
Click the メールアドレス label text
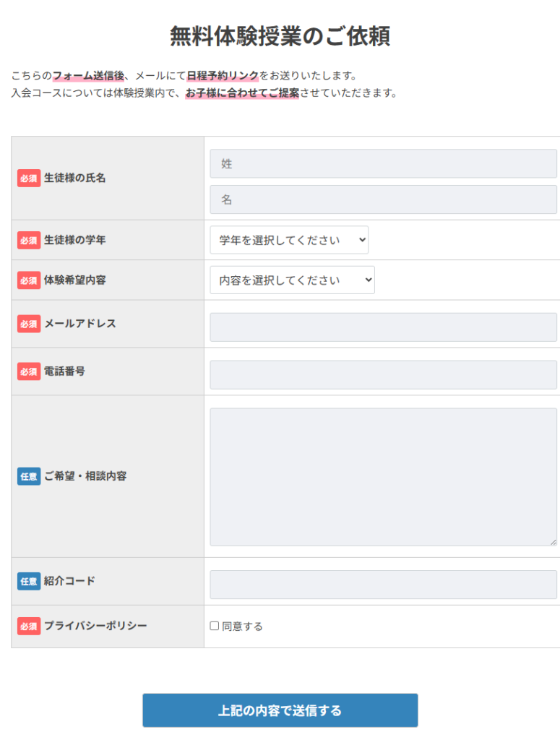[79, 323]
